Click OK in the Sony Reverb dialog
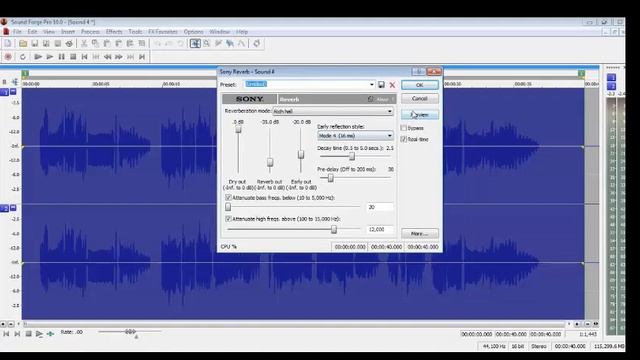Viewport: 640px width, 360px height. (x=420, y=85)
